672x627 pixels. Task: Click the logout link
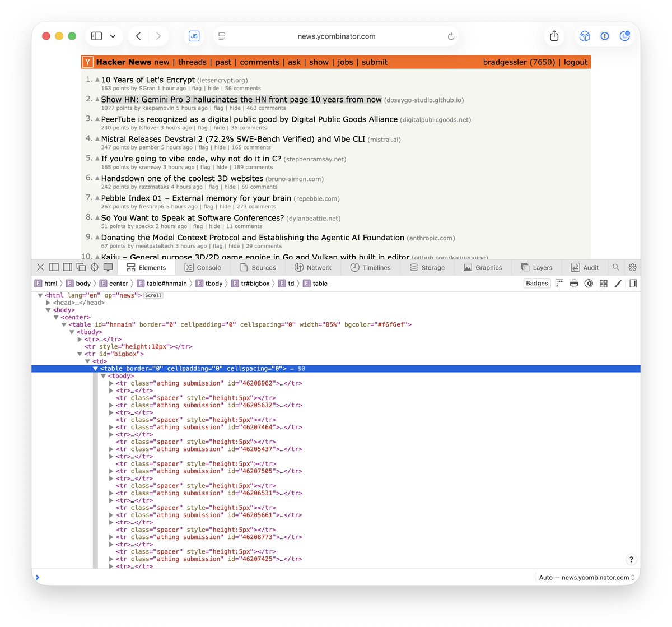pos(576,62)
